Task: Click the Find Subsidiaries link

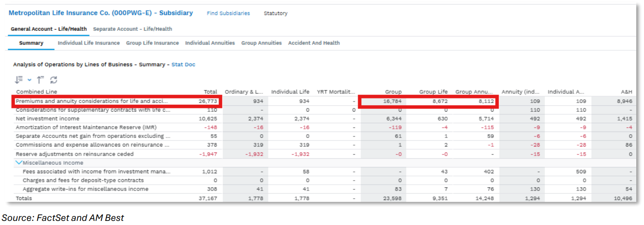Action: [228, 13]
